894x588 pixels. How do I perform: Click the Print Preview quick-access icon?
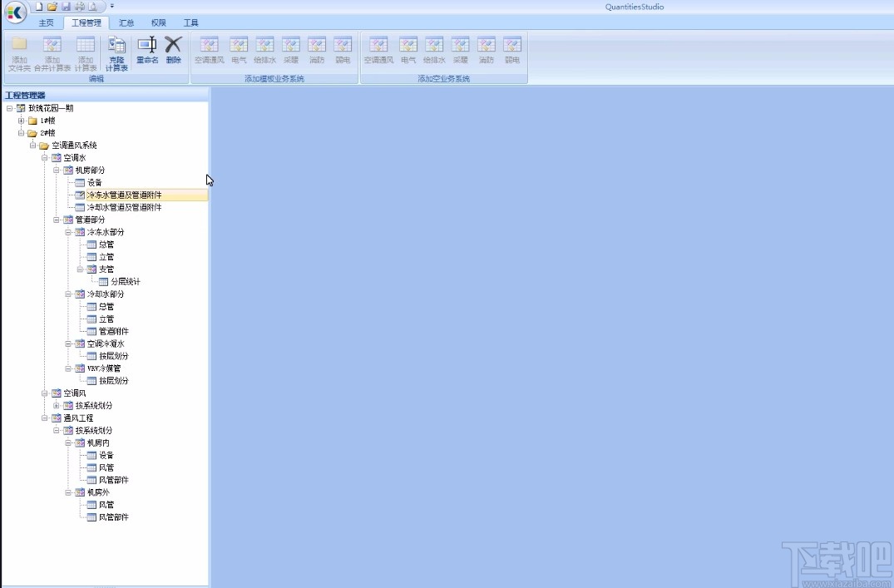(92, 7)
